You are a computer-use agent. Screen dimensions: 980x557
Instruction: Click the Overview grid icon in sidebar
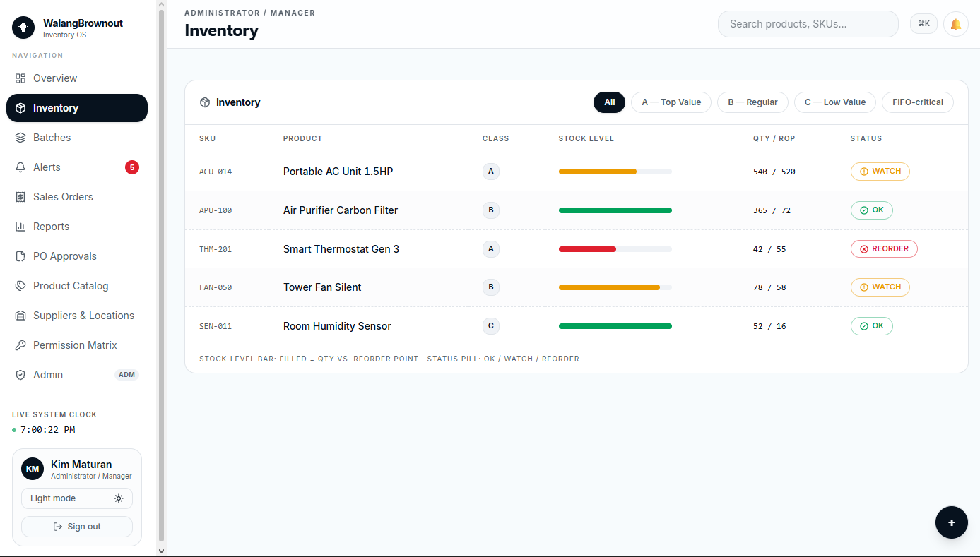pos(20,78)
